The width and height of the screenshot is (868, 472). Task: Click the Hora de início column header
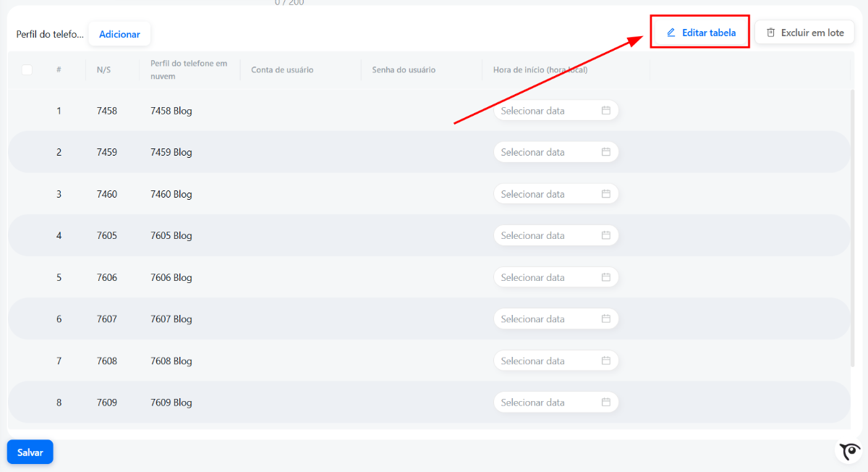(x=540, y=70)
